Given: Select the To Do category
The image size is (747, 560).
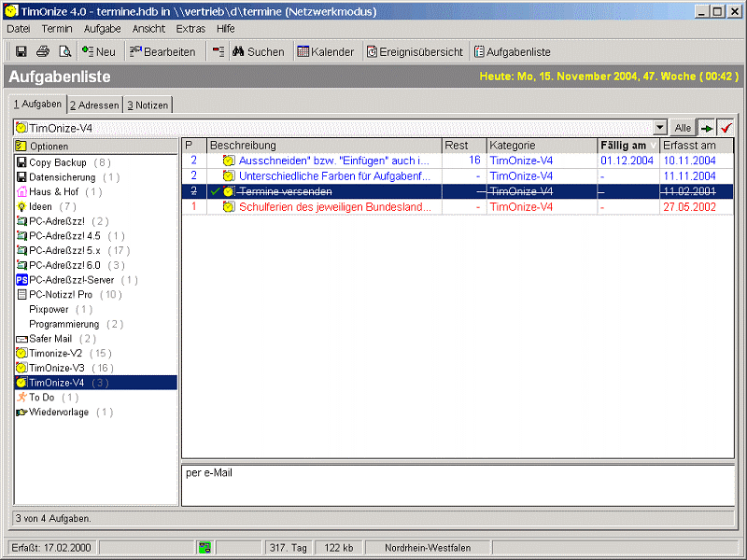Looking at the screenshot, I should tap(95, 398).
